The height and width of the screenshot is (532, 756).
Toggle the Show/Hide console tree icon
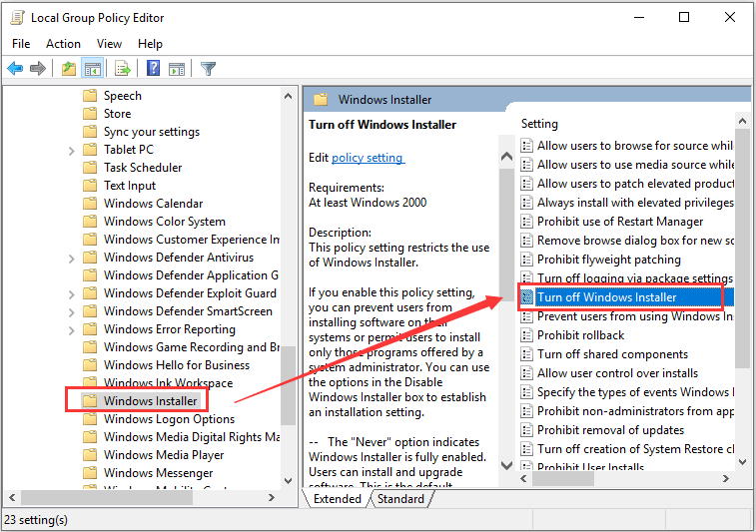[x=92, y=69]
